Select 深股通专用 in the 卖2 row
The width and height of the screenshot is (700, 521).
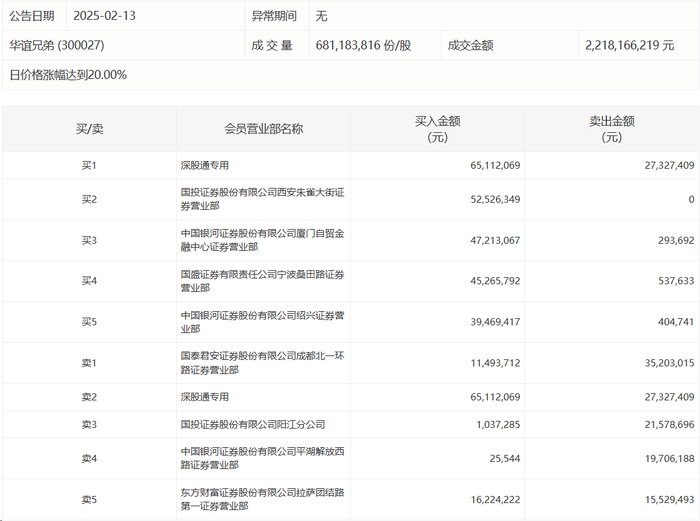point(205,397)
